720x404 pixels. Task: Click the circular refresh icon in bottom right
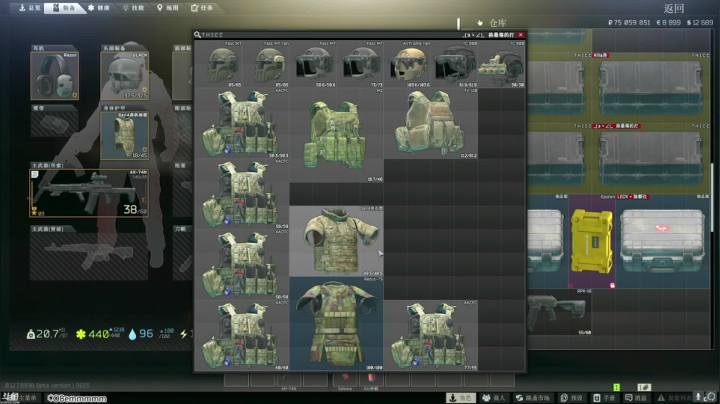click(710, 397)
